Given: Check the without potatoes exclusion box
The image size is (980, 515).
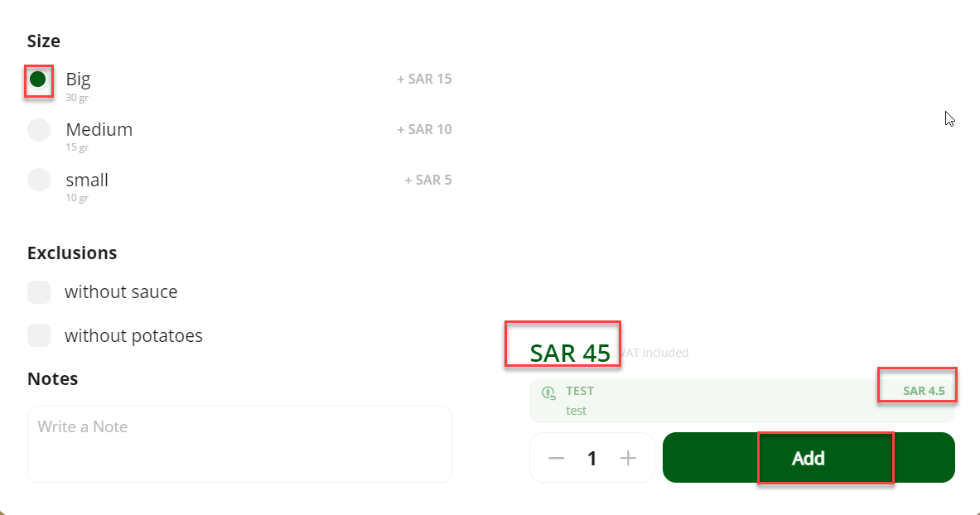Looking at the screenshot, I should [39, 335].
